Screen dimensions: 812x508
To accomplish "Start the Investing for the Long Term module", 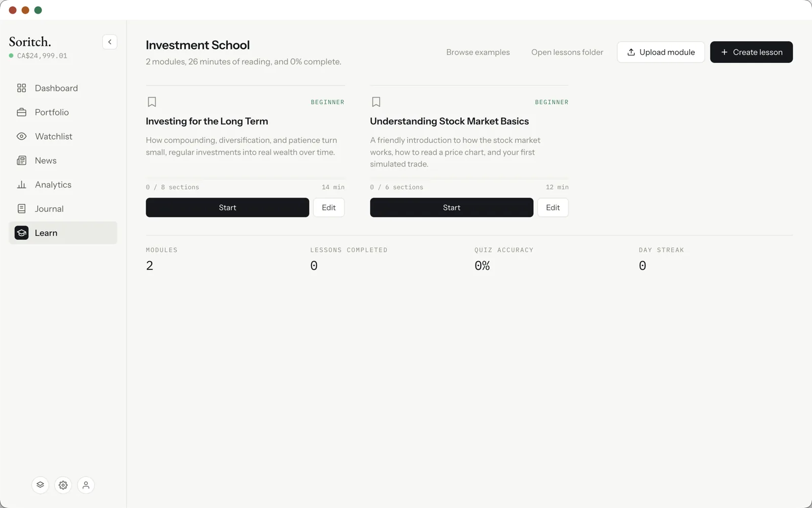I will 227,207.
